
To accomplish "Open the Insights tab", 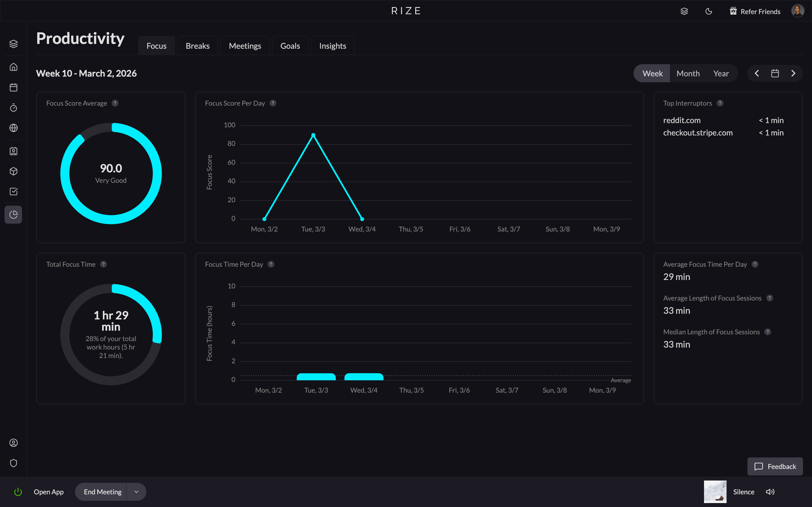I will (332, 46).
